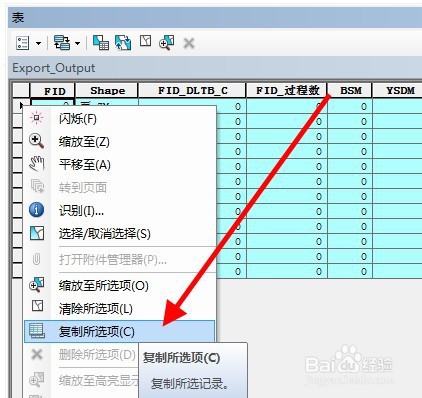Click the 缩放至高亮显示 menu entry

click(82, 381)
